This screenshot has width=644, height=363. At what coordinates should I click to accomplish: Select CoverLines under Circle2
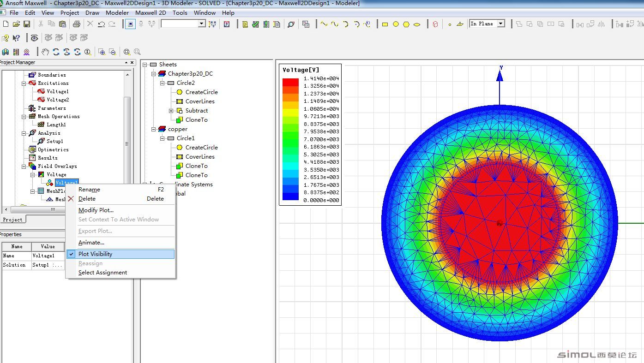click(x=200, y=101)
